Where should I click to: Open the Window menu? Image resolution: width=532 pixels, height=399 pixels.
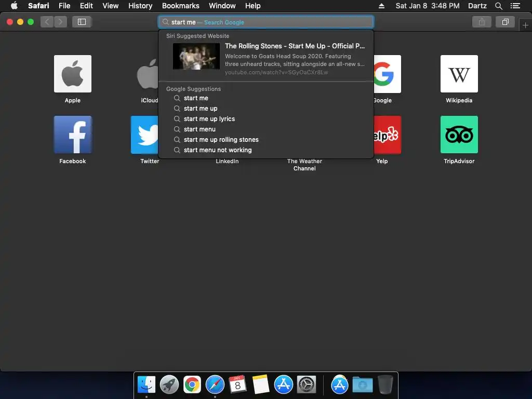click(222, 6)
